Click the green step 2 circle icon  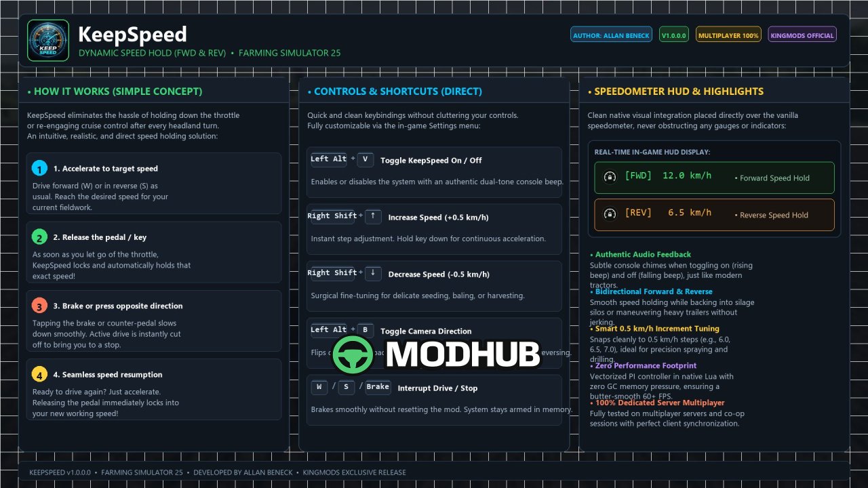point(39,237)
